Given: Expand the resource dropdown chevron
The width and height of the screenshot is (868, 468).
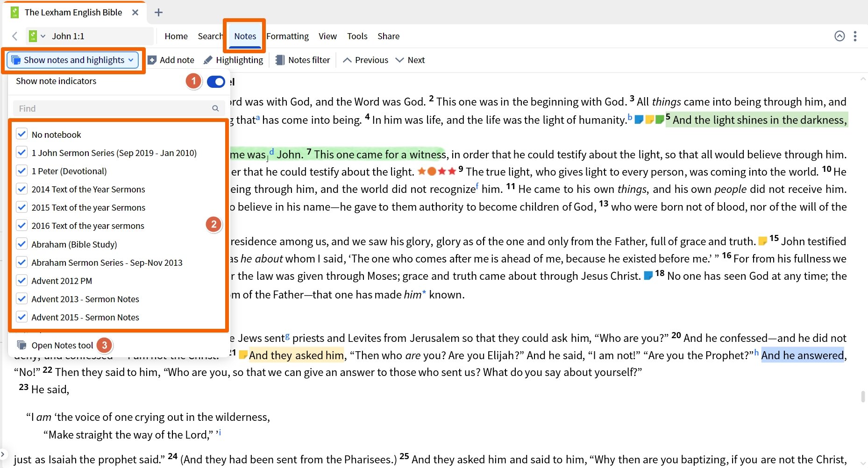Looking at the screenshot, I should (43, 36).
